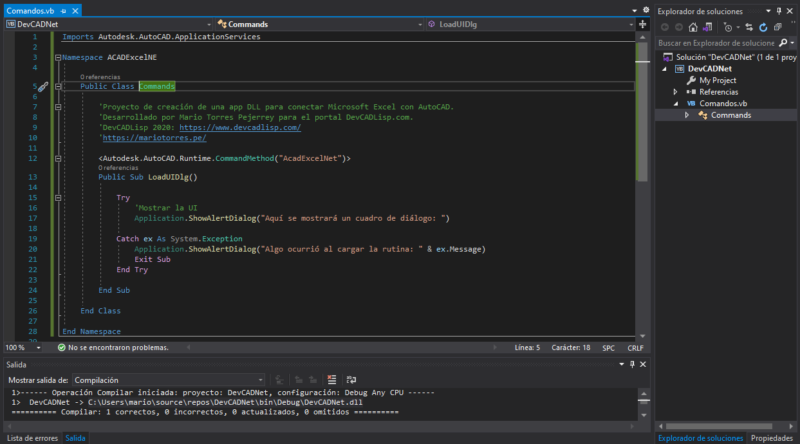Select the Solución "DevCADNet" node

click(x=730, y=57)
